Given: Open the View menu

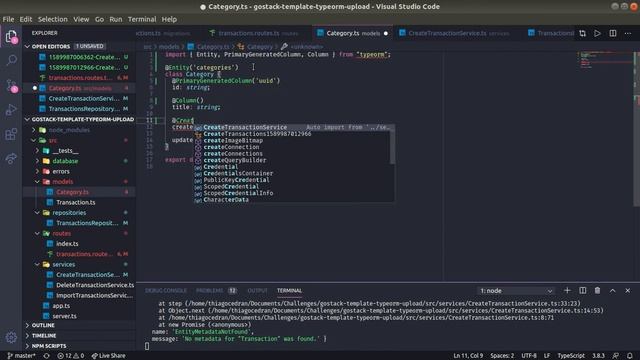Looking at the screenshot, I should tap(81, 19).
